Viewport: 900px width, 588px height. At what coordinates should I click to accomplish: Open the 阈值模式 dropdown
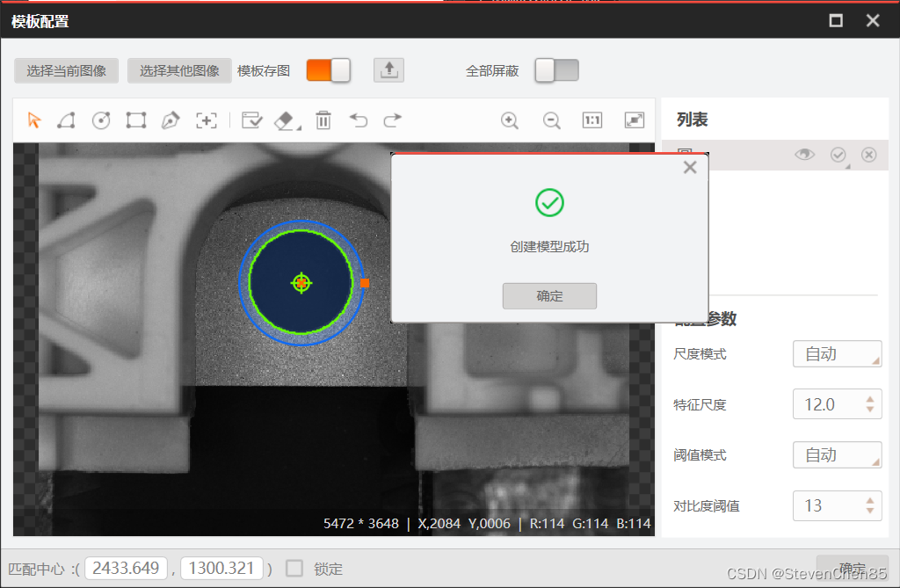point(836,454)
